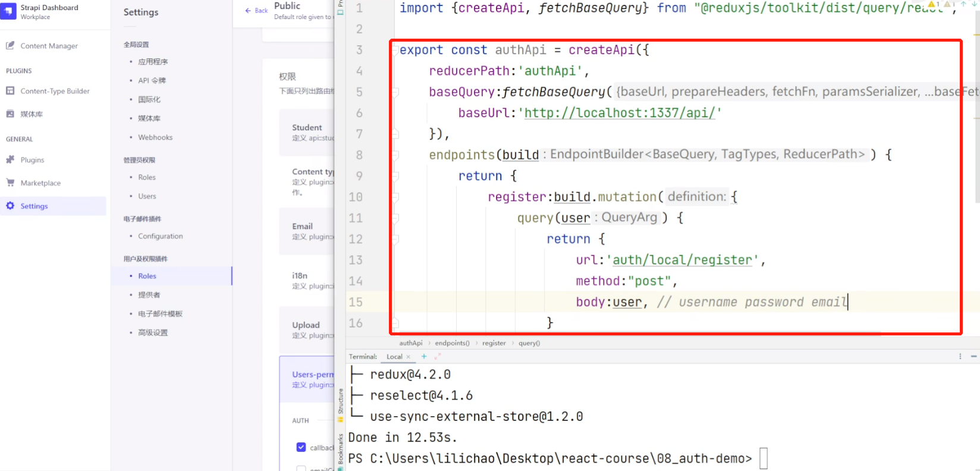This screenshot has width=980, height=471.
Task: Hide the terminal panel with the minimize icon
Action: tap(973, 356)
